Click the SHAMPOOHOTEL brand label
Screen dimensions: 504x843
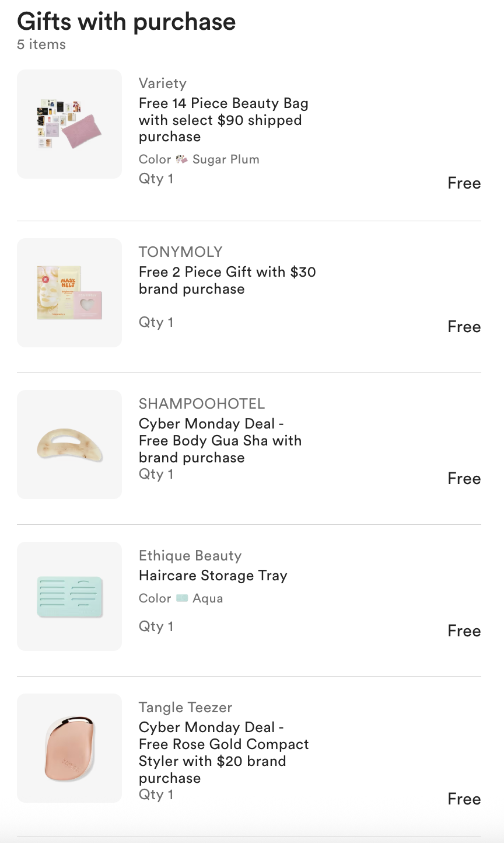201,404
